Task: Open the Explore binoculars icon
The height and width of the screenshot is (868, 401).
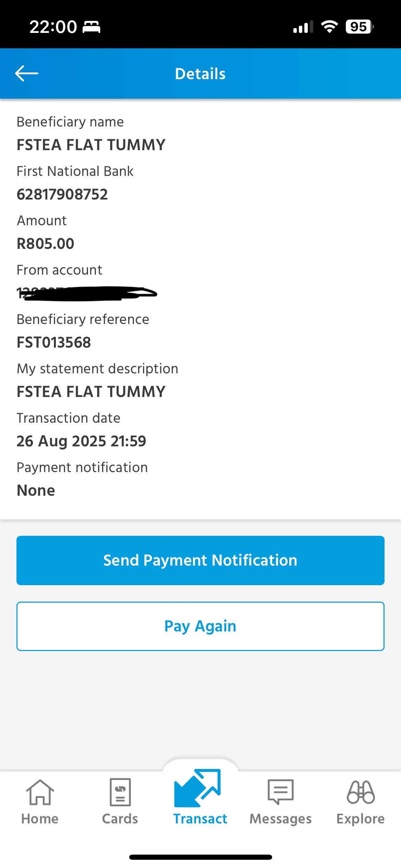Action: pyautogui.click(x=361, y=792)
